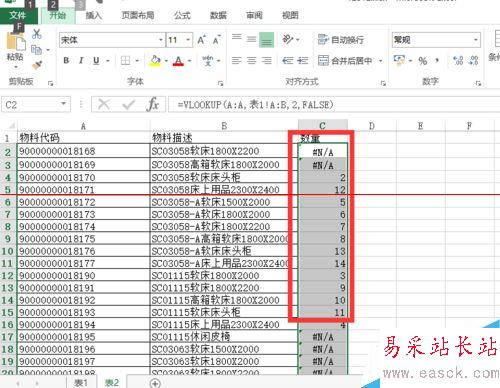The width and height of the screenshot is (500, 388).
Task: Click the borders icon
Action: coord(125,61)
